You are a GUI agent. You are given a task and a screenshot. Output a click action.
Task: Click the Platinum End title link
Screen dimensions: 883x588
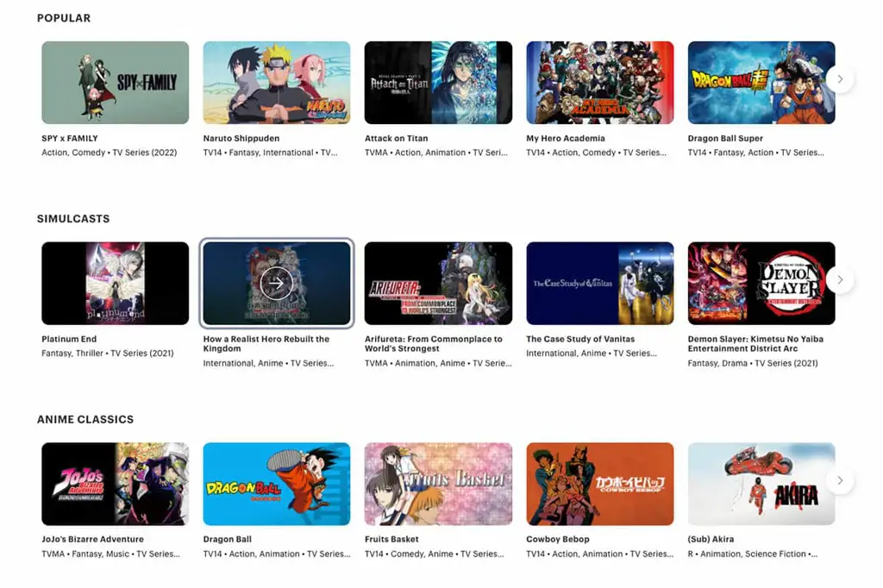pyautogui.click(x=69, y=339)
